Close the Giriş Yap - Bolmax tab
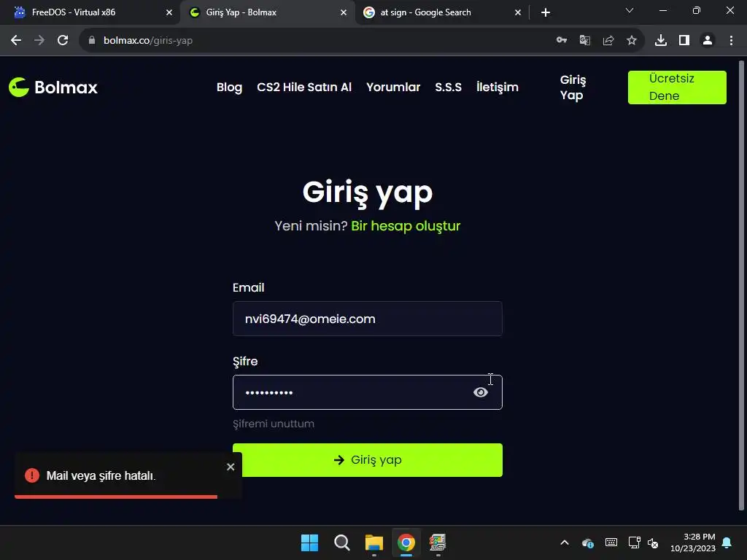747x560 pixels. 344,12
